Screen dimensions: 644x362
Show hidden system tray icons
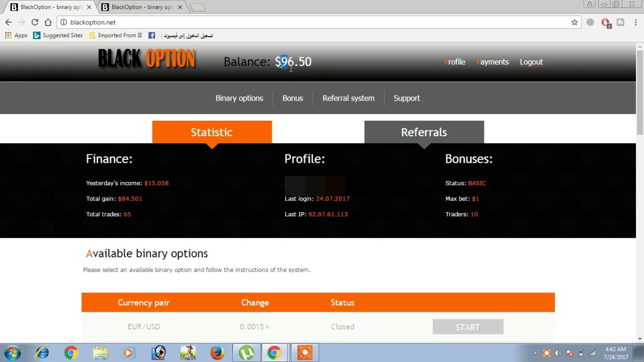pos(535,353)
